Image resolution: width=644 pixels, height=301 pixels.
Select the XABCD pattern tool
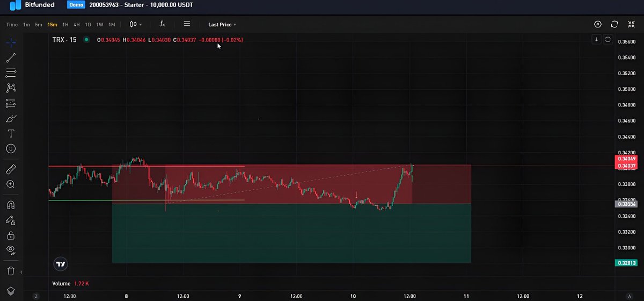point(11,88)
